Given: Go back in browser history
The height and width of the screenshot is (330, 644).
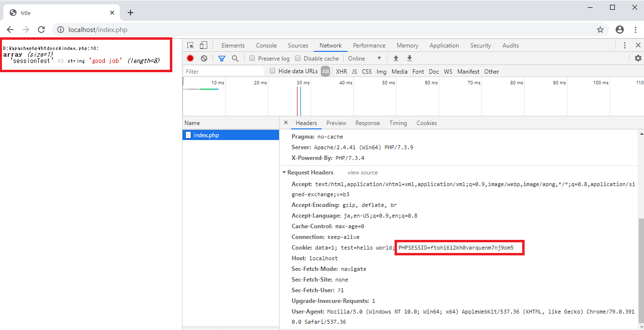Looking at the screenshot, I should 10,30.
